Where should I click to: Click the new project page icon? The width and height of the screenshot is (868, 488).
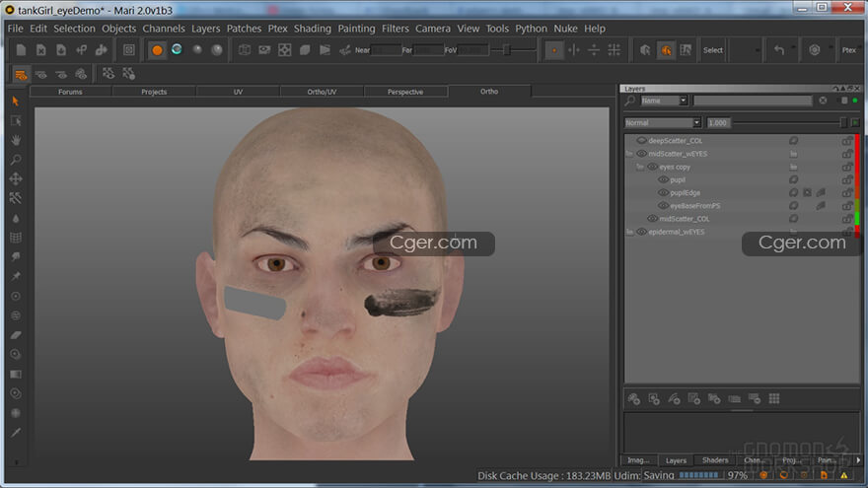click(x=21, y=50)
